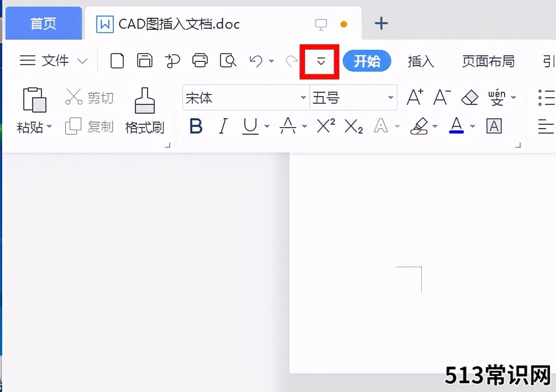Expand the undo history dropdown arrow
Image resolution: width=556 pixels, height=392 pixels.
[271, 61]
